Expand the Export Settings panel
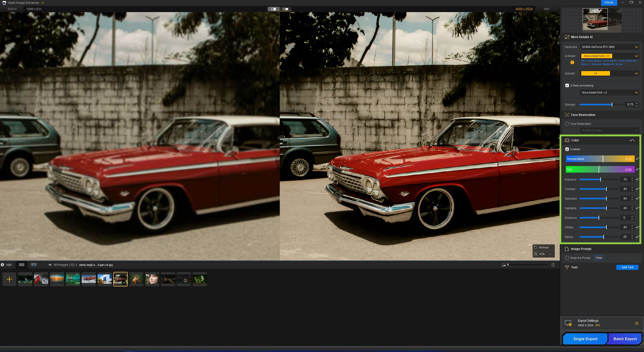Viewport: 644px width, 352px height. coord(637,323)
